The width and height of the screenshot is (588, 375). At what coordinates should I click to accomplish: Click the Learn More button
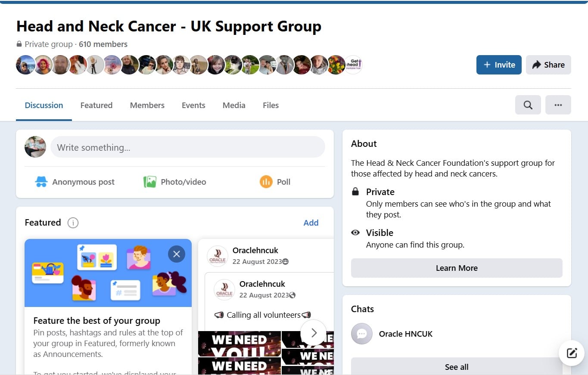click(x=457, y=268)
